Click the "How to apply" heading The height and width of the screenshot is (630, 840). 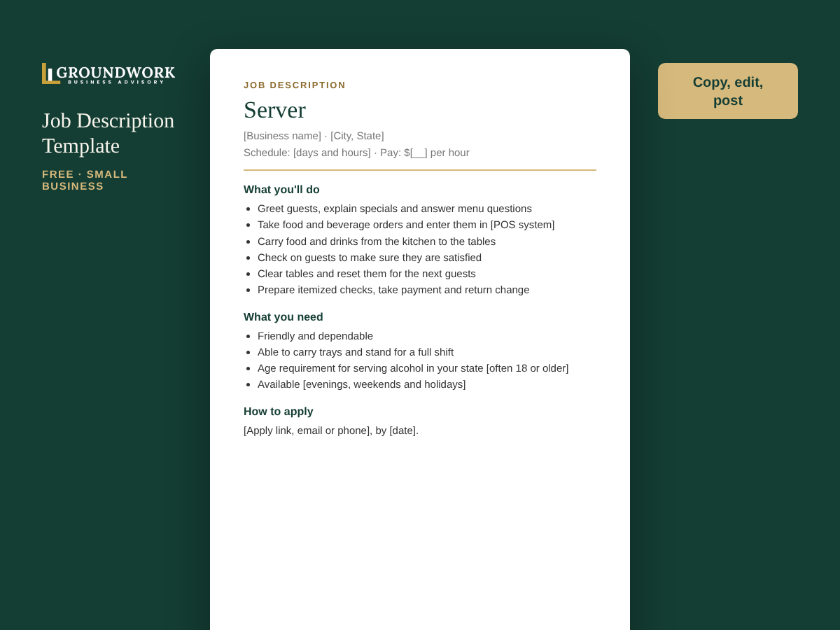[279, 412]
